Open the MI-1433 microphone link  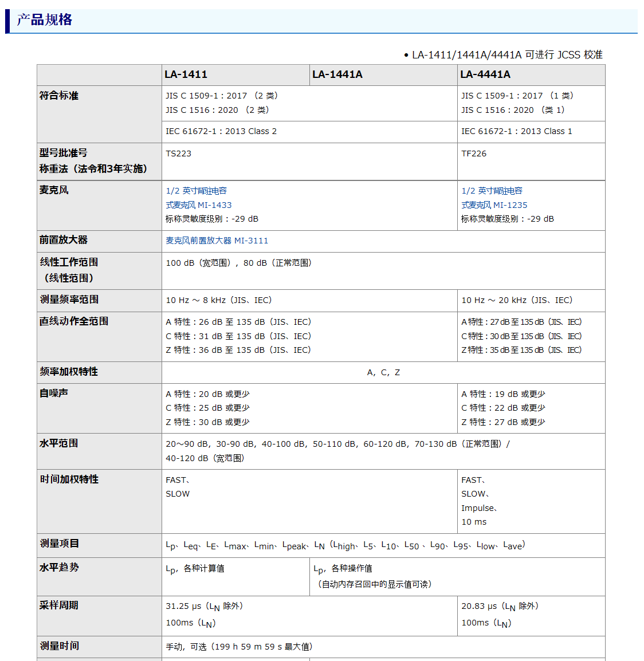199,198
